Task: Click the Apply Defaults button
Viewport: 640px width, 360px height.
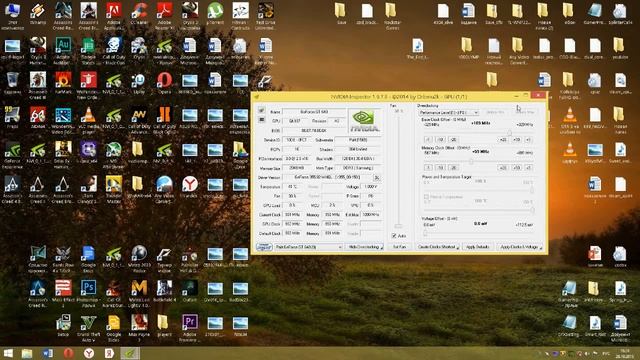Action: coord(478,247)
